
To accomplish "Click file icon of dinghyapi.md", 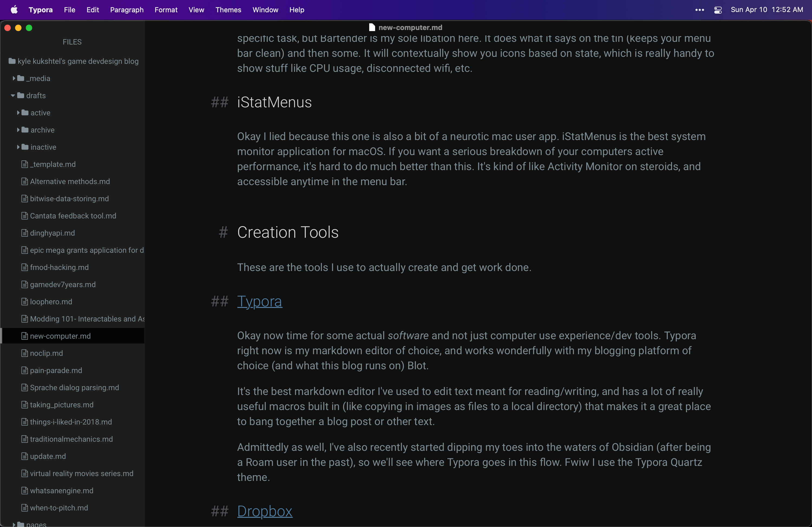I will (25, 233).
